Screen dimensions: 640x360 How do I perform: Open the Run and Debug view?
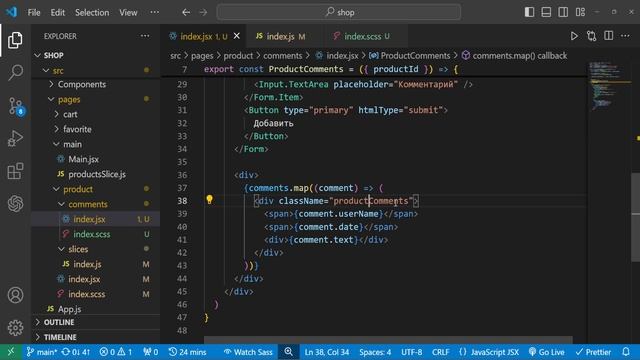(x=15, y=138)
